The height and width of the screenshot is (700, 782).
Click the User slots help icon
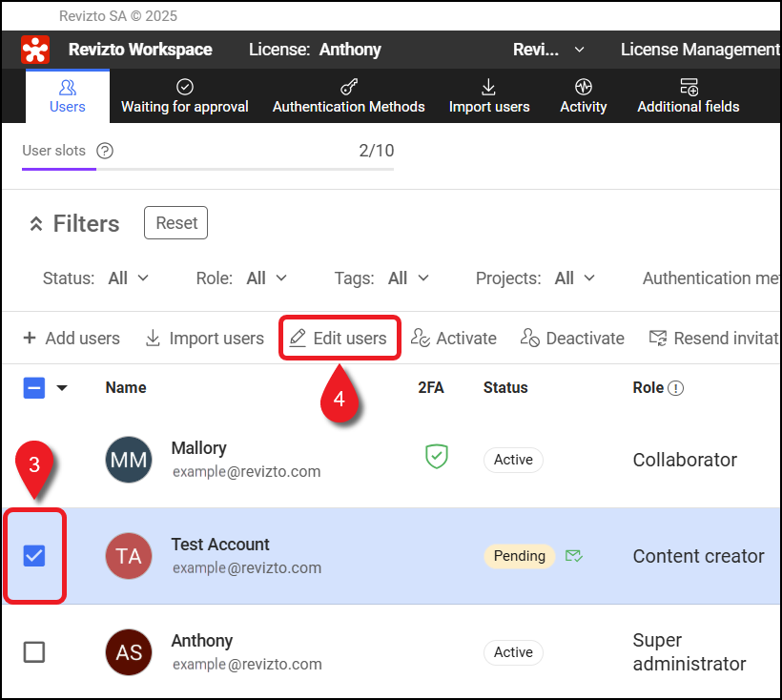click(105, 151)
